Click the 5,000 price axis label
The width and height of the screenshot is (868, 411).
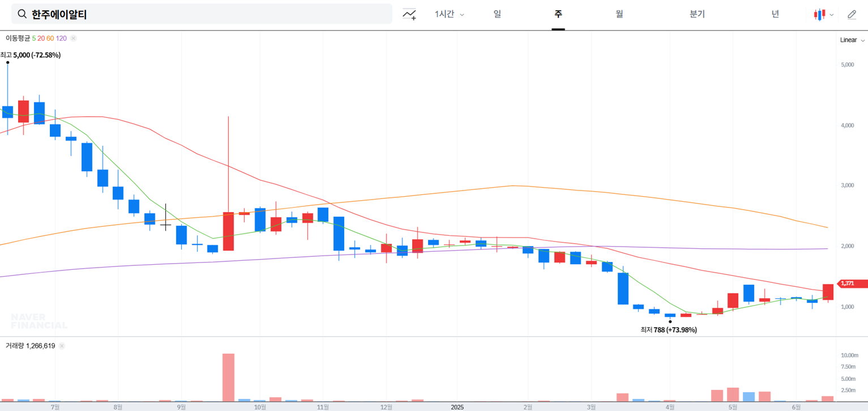[x=847, y=65]
